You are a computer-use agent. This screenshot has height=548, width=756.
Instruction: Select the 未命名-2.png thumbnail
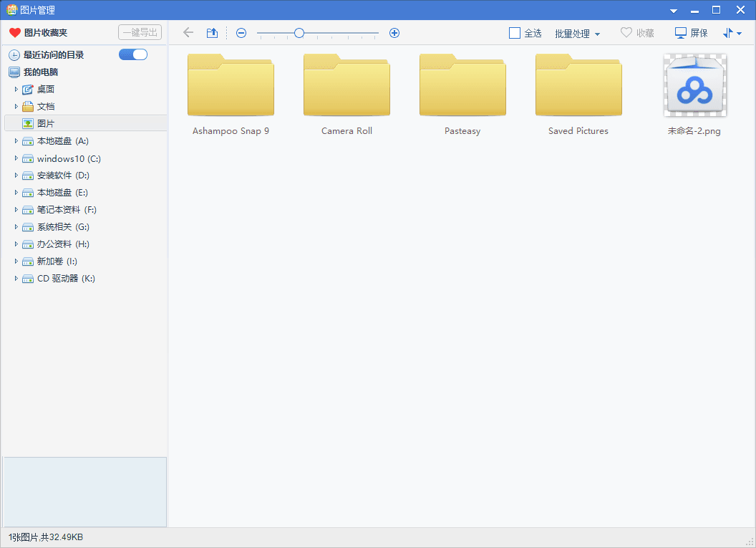694,86
